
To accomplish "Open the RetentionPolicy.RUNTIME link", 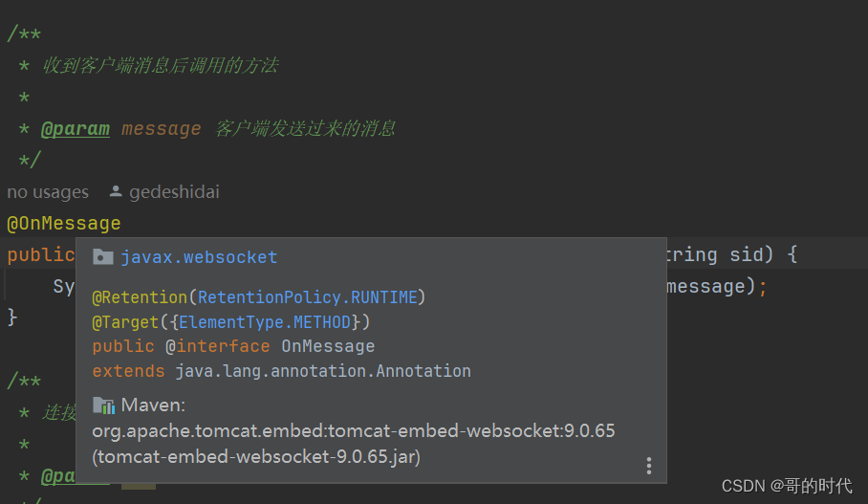I will 308,297.
